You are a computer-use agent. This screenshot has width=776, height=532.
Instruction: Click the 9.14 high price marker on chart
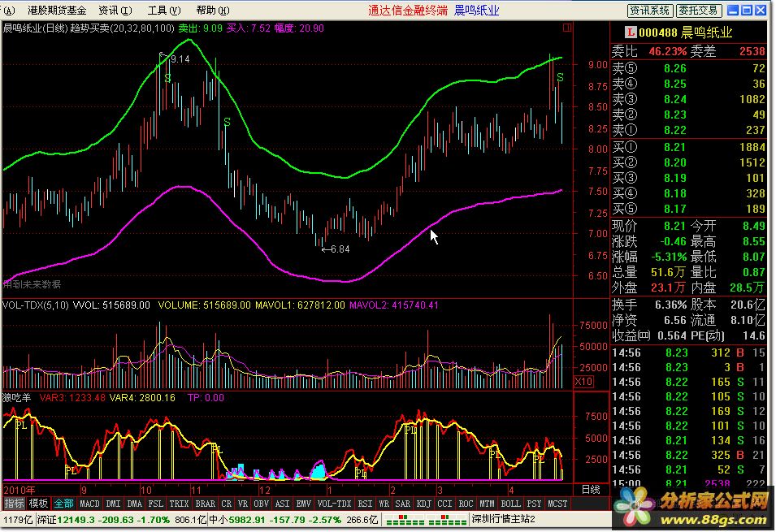[x=180, y=59]
